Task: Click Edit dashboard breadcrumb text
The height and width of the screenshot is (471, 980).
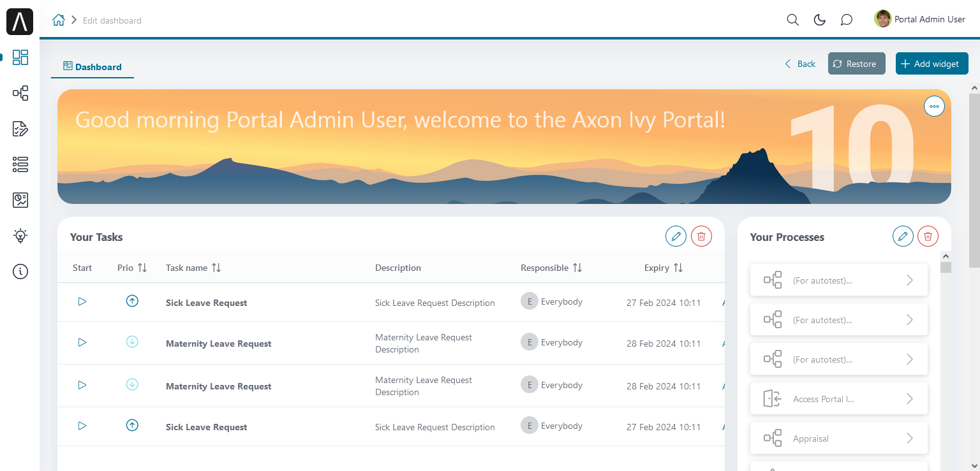Action: [112, 20]
